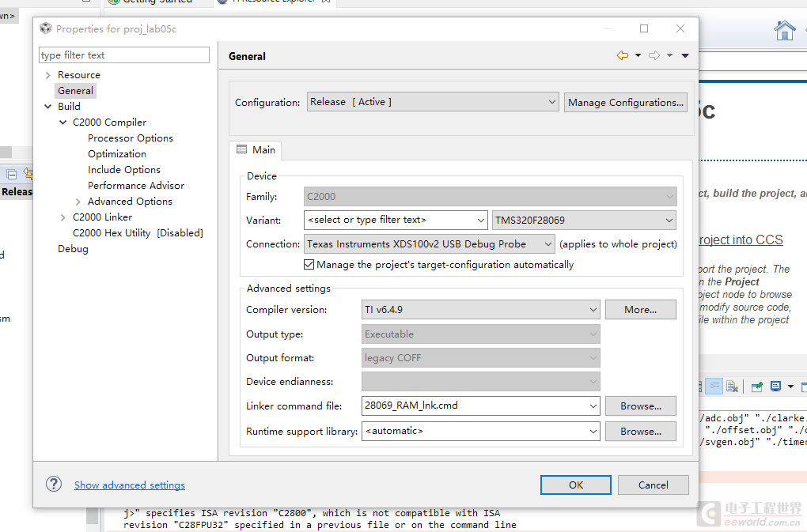807x532 pixels.
Task: Select Optimization tree item
Action: pyautogui.click(x=117, y=153)
